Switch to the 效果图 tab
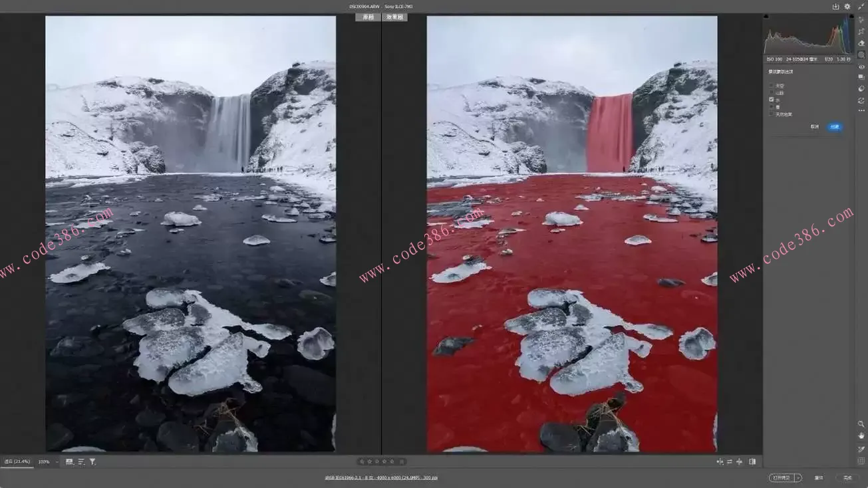 [394, 17]
